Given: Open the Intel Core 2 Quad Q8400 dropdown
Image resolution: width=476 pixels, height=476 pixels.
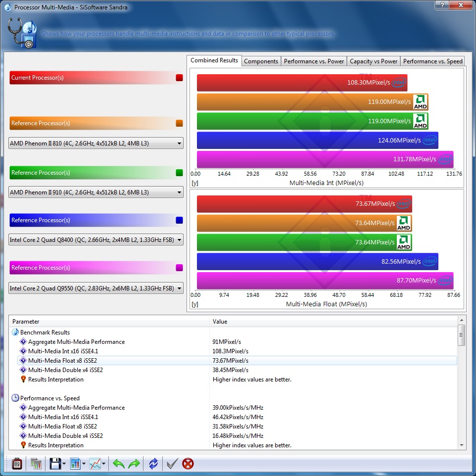Looking at the screenshot, I should [96, 239].
